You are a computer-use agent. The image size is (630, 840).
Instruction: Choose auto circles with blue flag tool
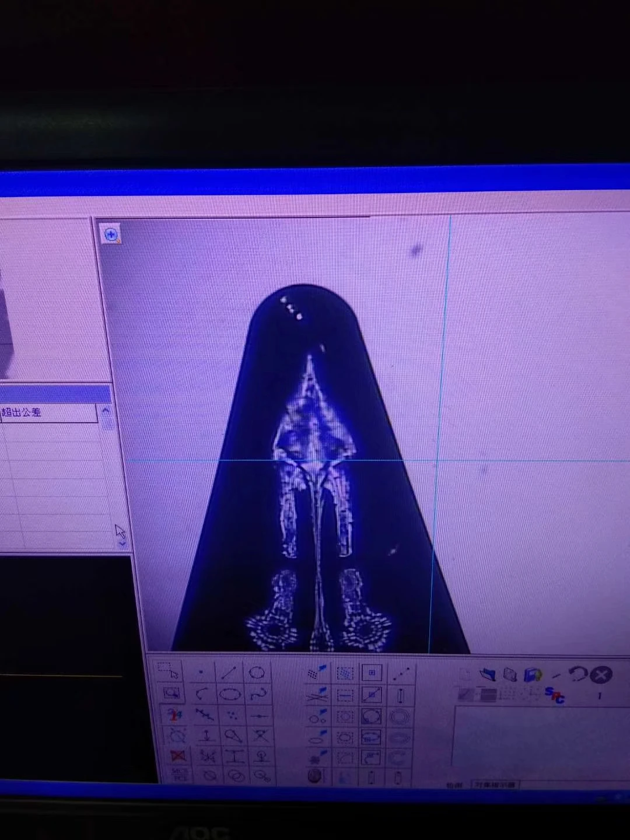tap(318, 715)
